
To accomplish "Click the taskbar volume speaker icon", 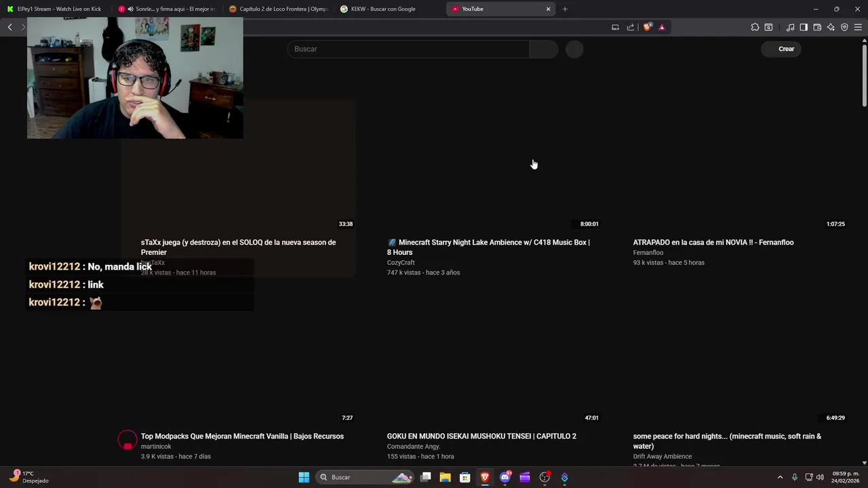I will [x=821, y=477].
